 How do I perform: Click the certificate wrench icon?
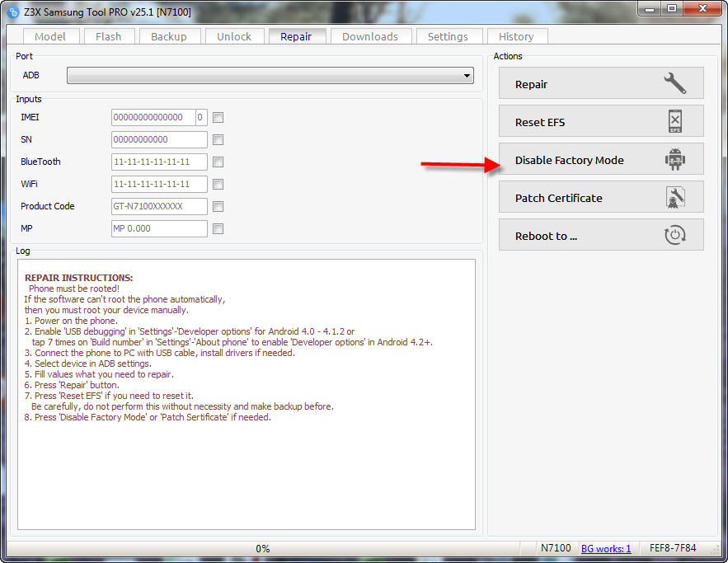coord(675,198)
